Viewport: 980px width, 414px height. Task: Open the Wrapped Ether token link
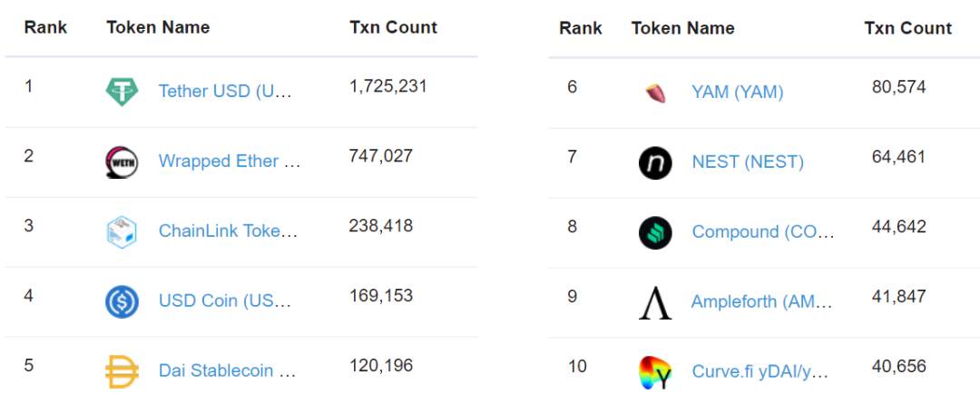(230, 161)
